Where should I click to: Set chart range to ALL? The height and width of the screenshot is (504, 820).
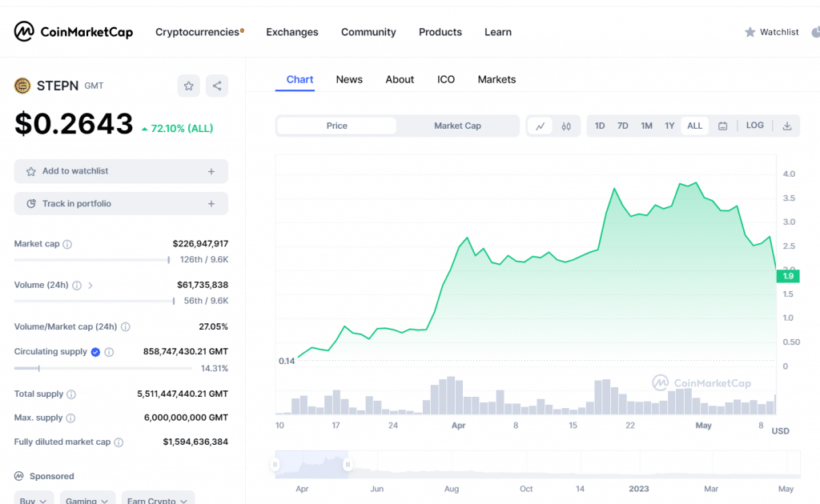[x=694, y=126]
